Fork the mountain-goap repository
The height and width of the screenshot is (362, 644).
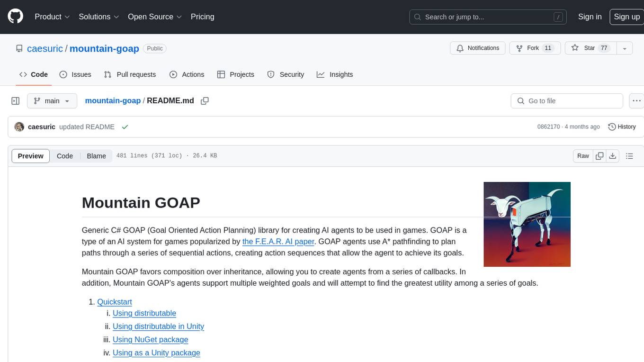pos(535,48)
